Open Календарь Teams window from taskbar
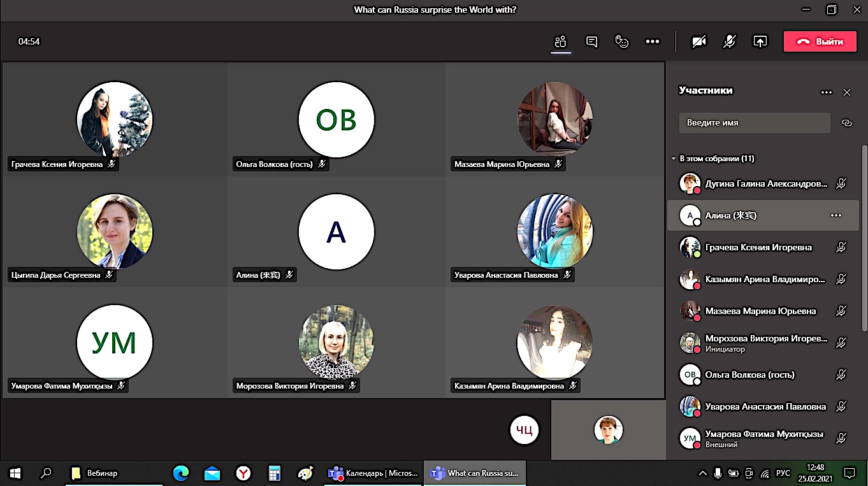868x486 pixels. tap(372, 473)
